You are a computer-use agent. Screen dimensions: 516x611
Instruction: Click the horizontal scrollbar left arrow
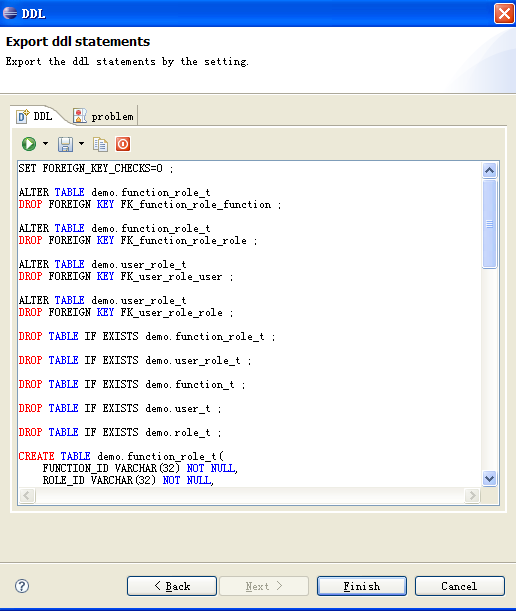pyautogui.click(x=27, y=496)
